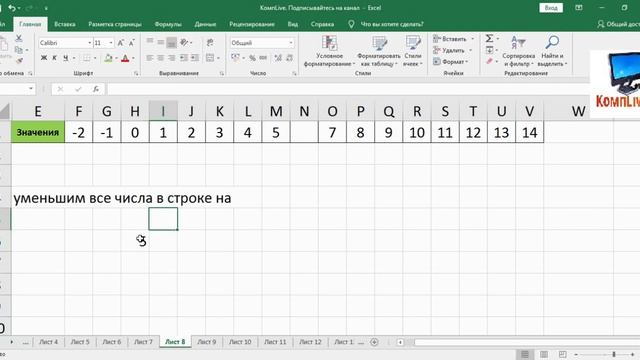
Task: Click the accounting currency format icon
Action: point(236,58)
